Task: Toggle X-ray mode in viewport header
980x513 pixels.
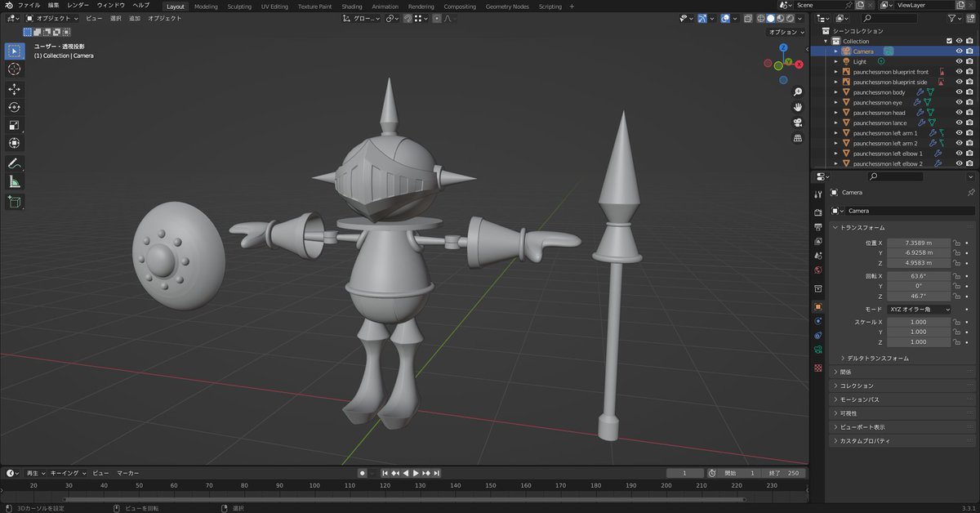Action: click(748, 18)
